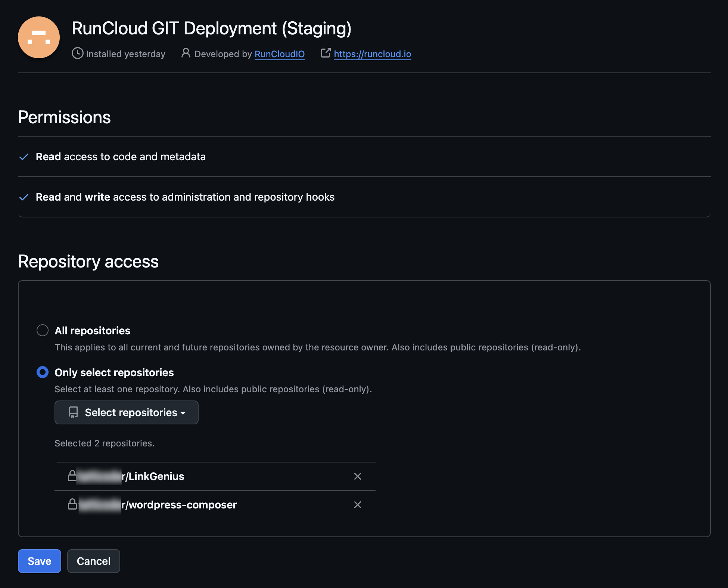This screenshot has width=728, height=588.
Task: Click the RunCloud GIT Deployment (Staging) title
Action: 212,29
